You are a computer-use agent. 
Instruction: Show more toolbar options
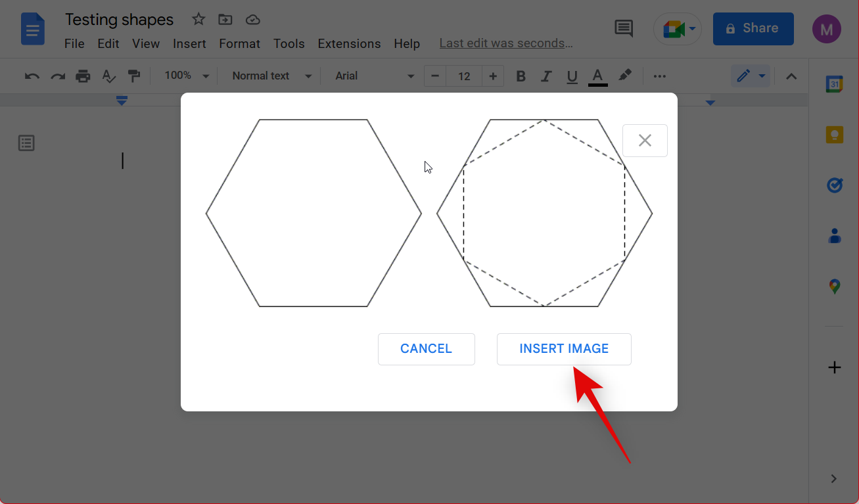coord(660,76)
